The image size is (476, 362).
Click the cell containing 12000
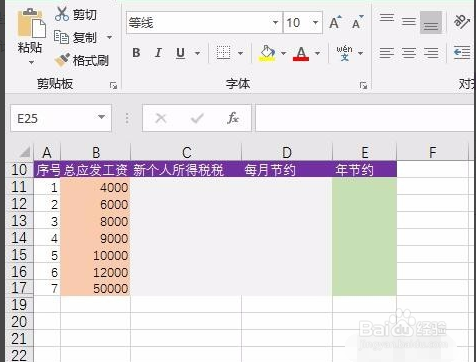(x=96, y=272)
